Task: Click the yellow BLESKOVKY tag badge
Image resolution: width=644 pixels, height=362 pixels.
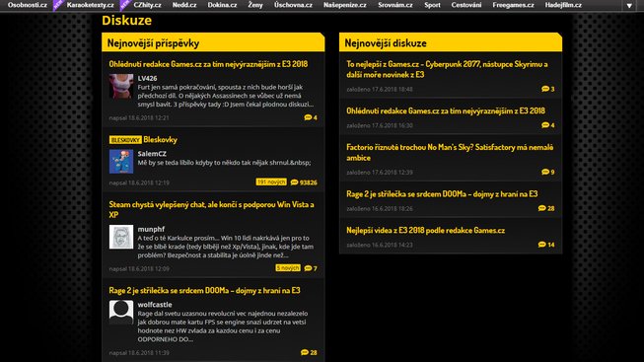Action: (125, 140)
